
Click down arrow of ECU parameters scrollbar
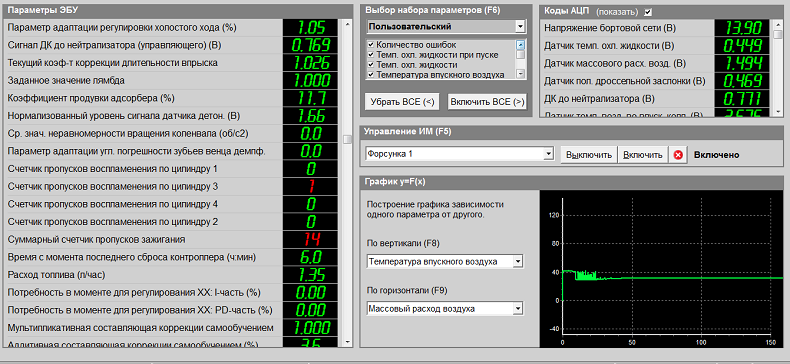(x=347, y=342)
